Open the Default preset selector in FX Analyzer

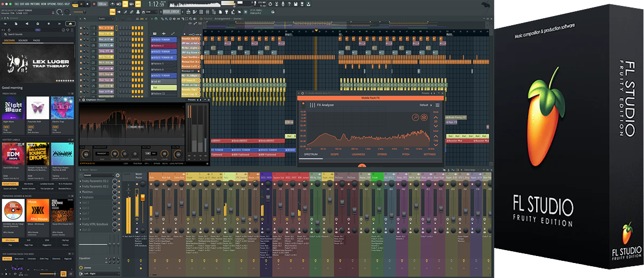[425, 105]
